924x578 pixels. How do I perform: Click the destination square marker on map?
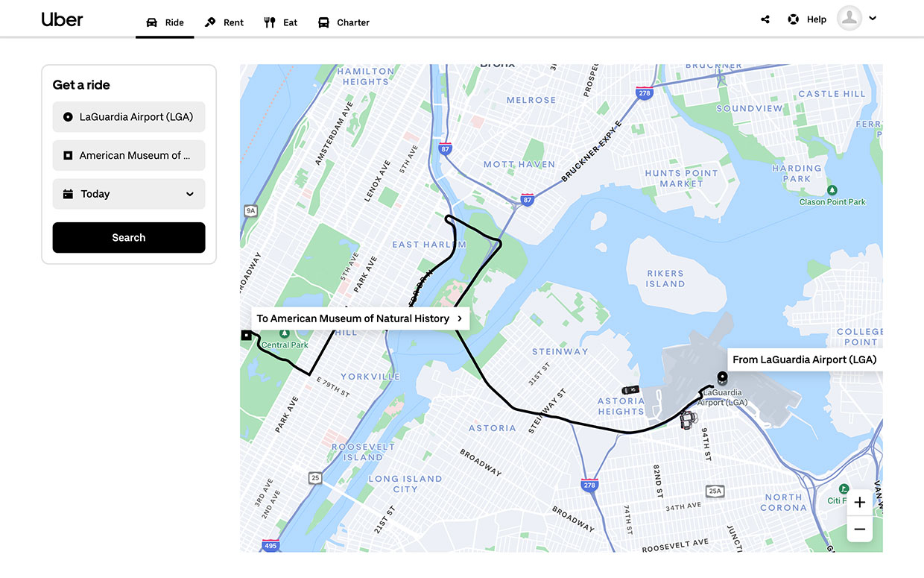(x=247, y=336)
